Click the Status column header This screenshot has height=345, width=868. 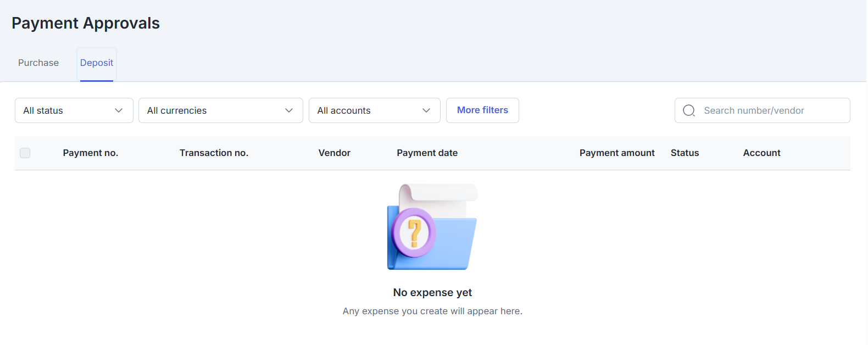[x=685, y=153]
